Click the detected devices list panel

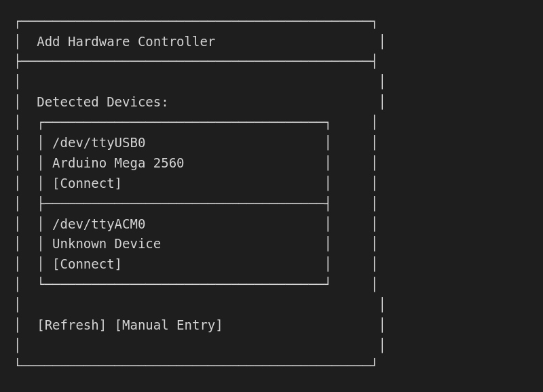pos(183,203)
